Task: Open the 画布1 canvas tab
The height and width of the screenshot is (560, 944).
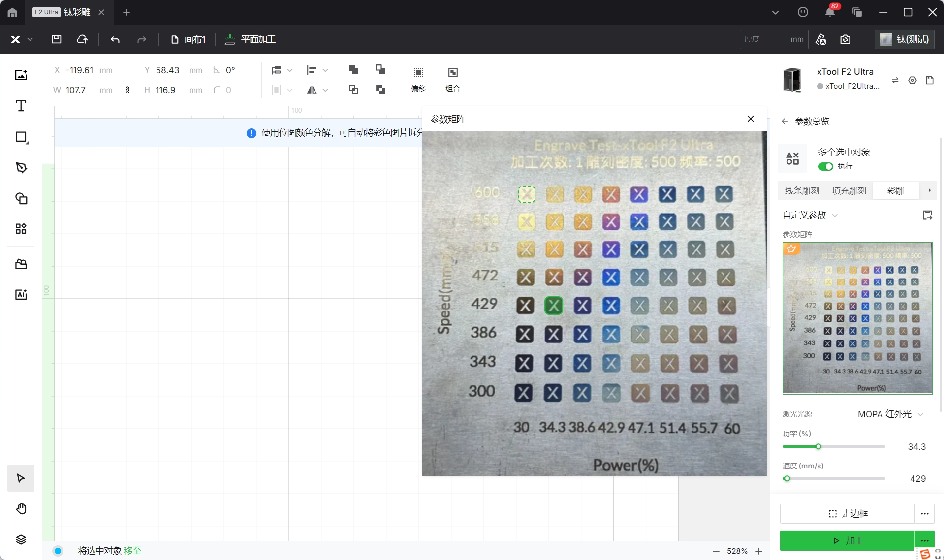Action: tap(188, 39)
